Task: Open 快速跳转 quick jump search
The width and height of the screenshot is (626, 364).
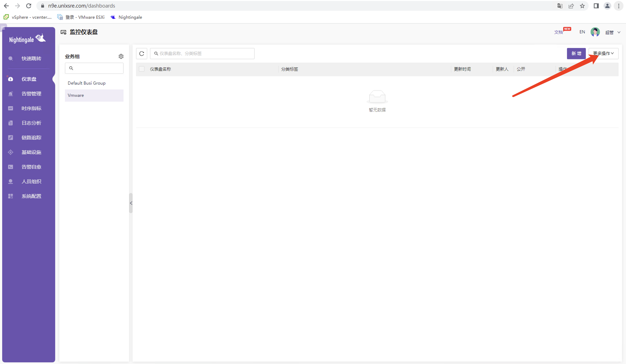Action: (29, 58)
